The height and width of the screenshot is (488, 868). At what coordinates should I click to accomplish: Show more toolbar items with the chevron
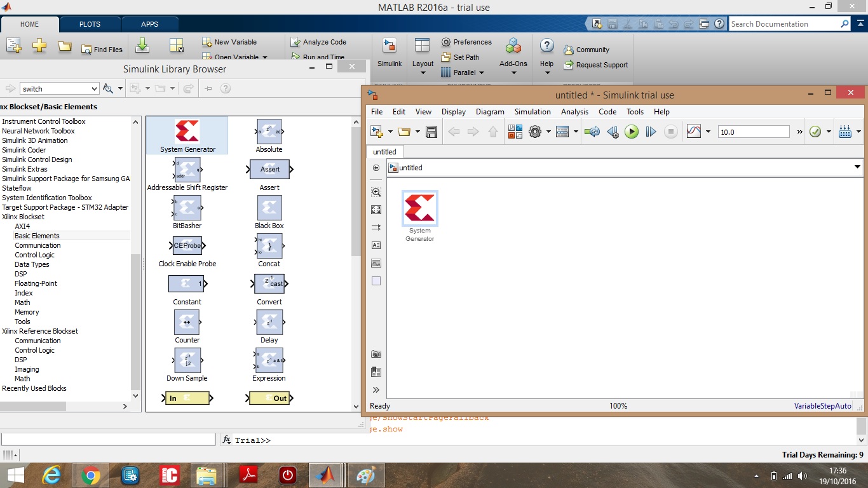(800, 132)
